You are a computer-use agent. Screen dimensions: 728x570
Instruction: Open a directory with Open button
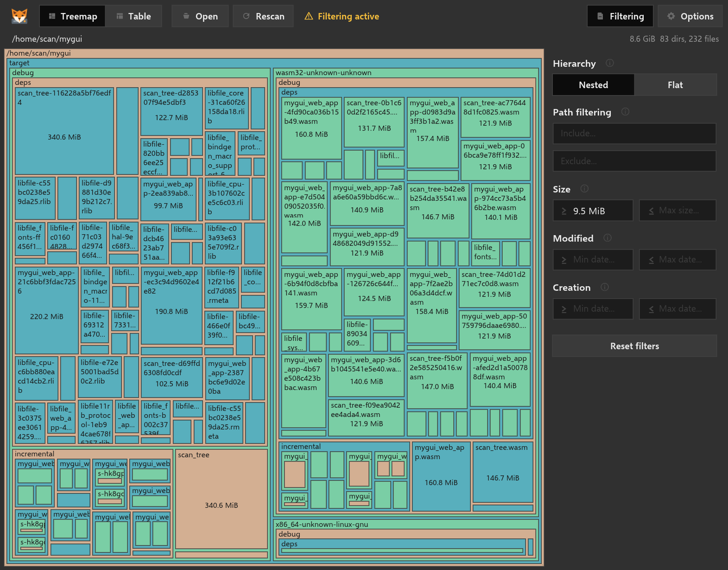200,16
